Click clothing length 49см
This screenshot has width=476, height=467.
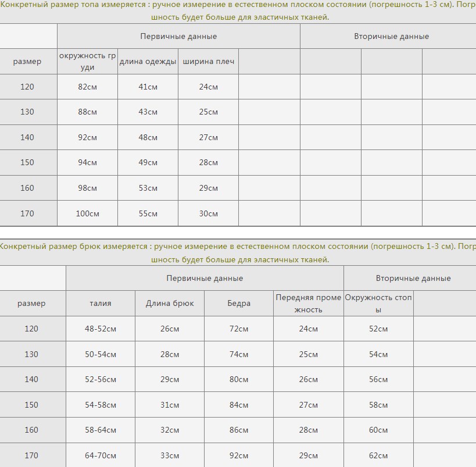148,163
